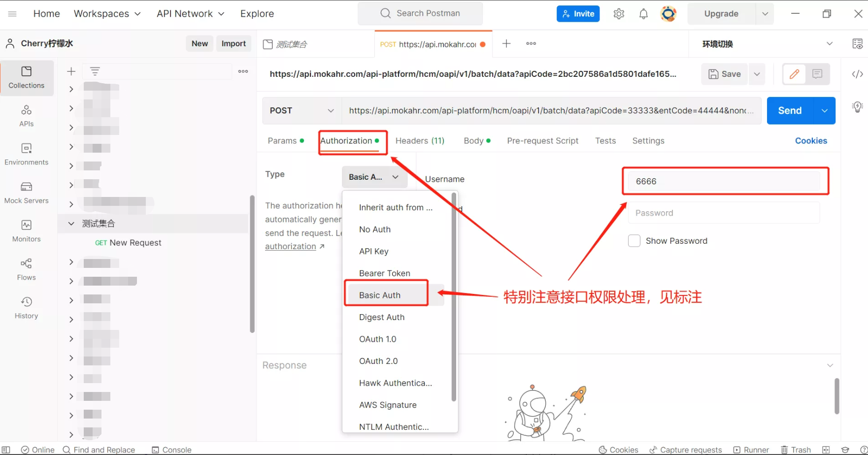The height and width of the screenshot is (455, 868).
Task: Open the POST method dropdown
Action: [302, 111]
